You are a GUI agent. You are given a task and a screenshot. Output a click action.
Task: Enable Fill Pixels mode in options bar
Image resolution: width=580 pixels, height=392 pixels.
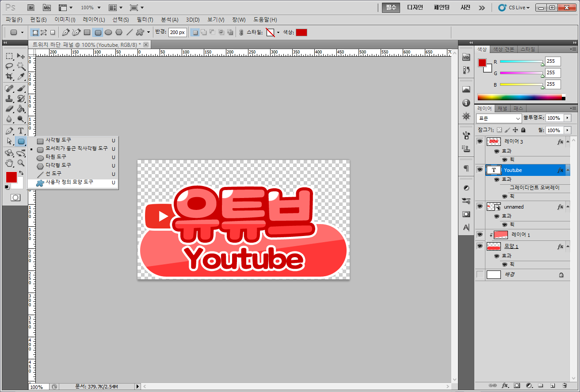[53, 32]
